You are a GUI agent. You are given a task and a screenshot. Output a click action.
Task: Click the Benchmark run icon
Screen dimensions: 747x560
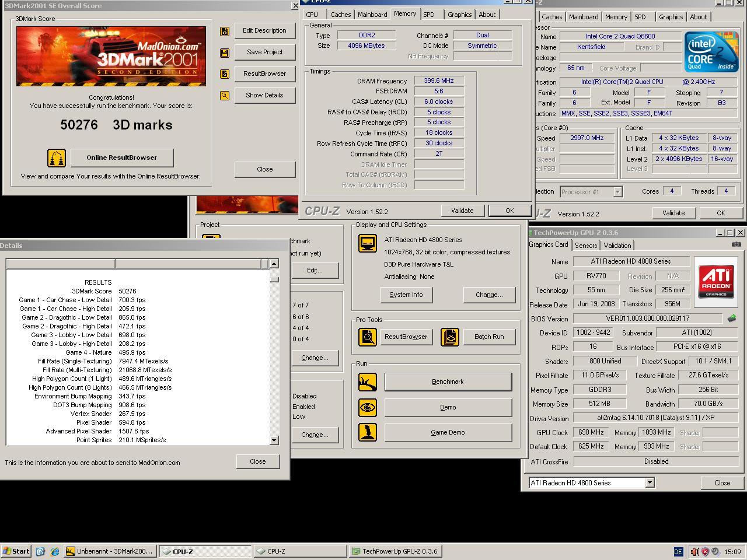pyautogui.click(x=368, y=382)
